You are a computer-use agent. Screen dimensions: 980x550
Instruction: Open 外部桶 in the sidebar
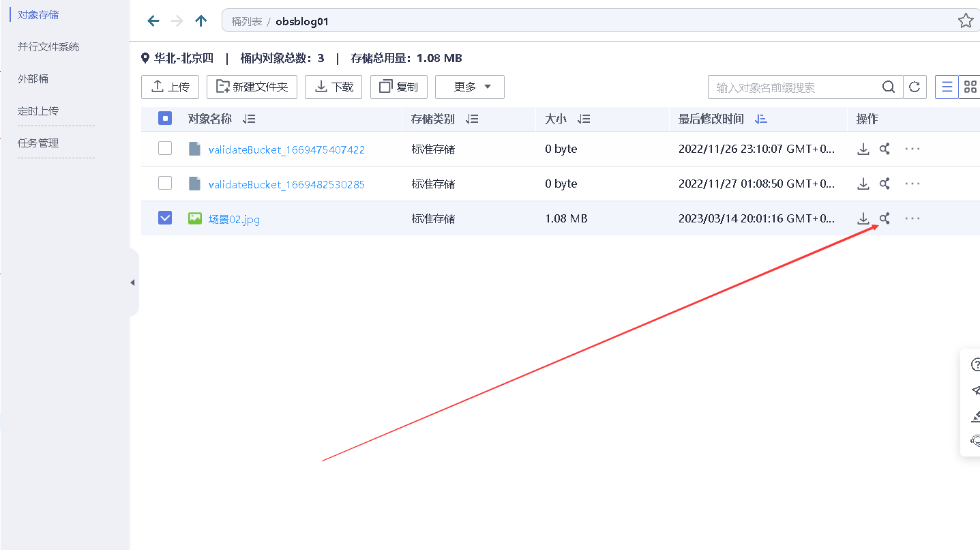pos(33,78)
